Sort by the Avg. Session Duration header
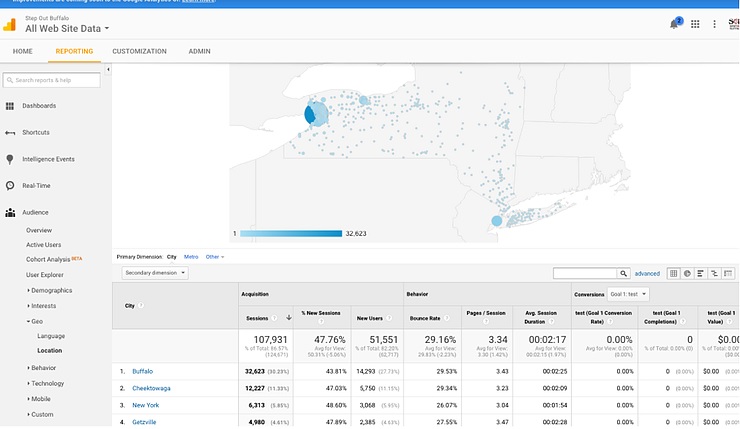The width and height of the screenshot is (740, 429). (x=541, y=317)
